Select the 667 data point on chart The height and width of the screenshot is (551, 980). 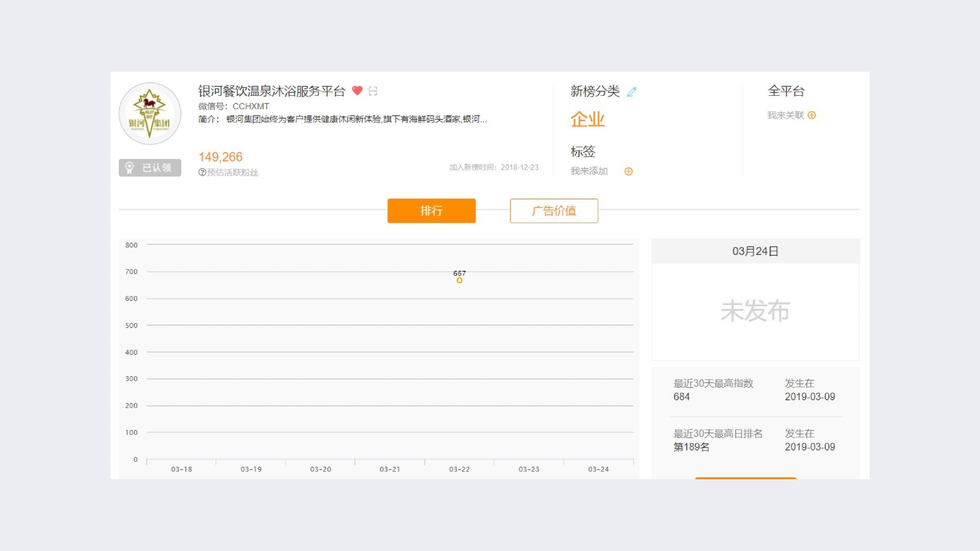(x=459, y=280)
